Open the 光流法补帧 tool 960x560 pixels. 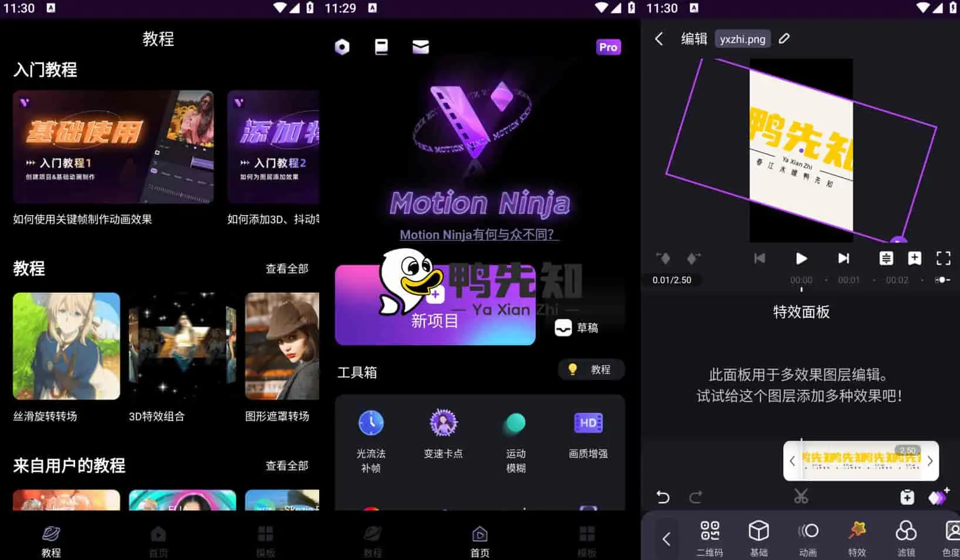pos(371,442)
